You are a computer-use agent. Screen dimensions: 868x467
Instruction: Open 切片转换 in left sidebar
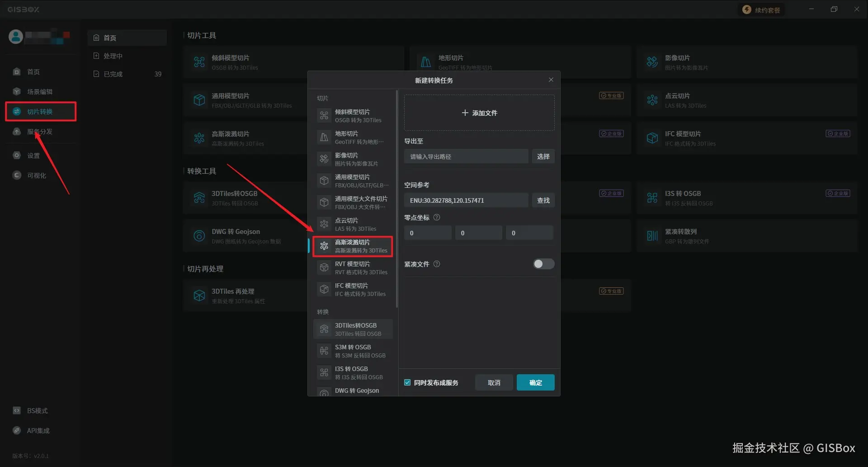click(41, 112)
